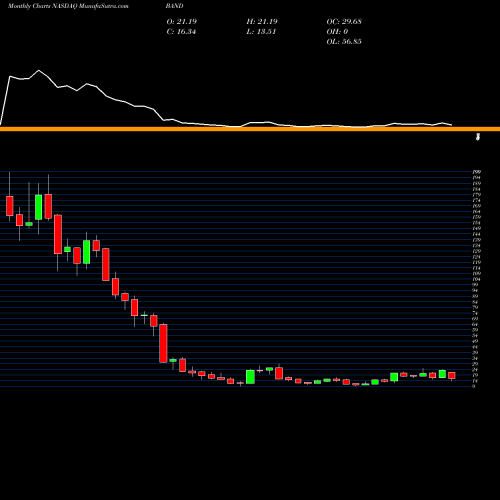Click the "OH: 0" reading
Screen dimensions: 500x500
coord(337,31)
